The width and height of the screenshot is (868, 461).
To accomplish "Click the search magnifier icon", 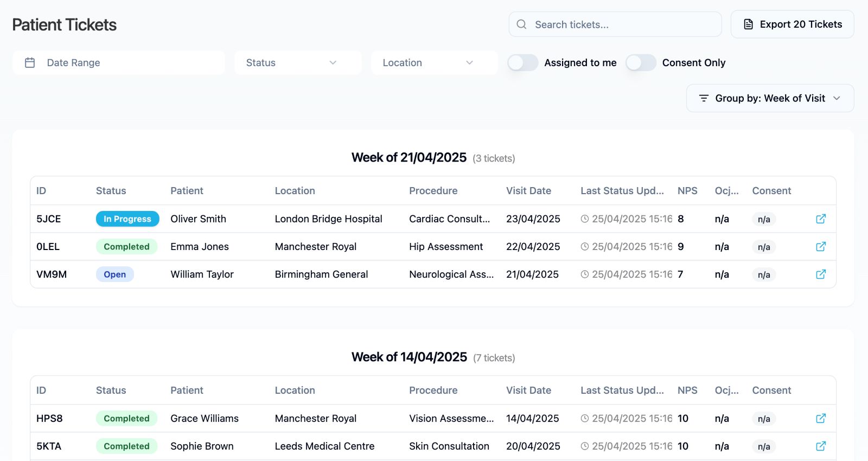I will pos(521,24).
